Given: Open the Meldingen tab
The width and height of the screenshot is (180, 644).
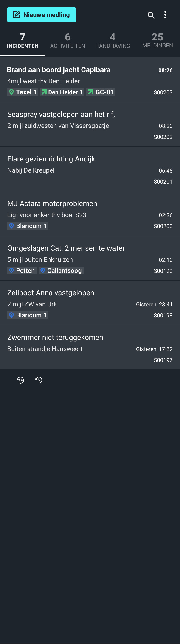Looking at the screenshot, I should point(157,40).
